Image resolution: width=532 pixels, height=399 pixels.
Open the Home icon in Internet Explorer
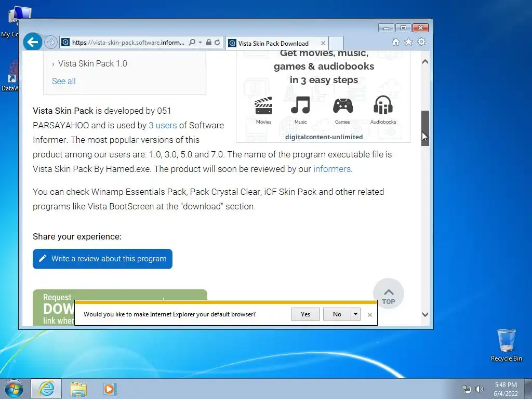[395, 42]
